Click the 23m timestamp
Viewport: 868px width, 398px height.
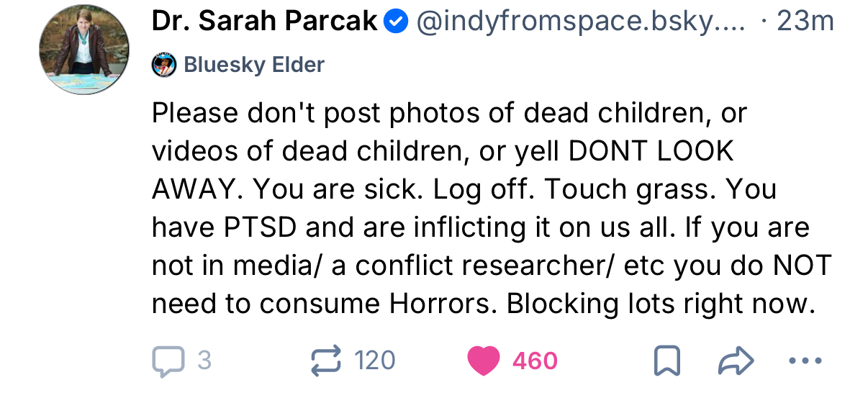point(805,22)
